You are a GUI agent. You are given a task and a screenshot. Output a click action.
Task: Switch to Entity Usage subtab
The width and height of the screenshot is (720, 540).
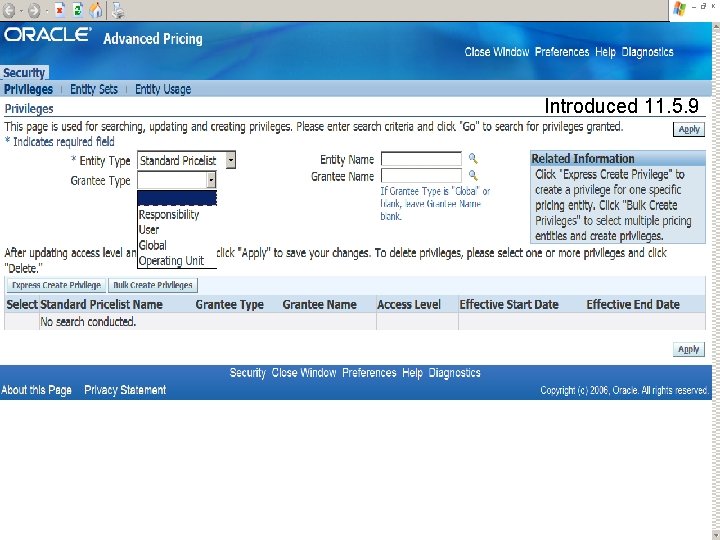coord(163,89)
